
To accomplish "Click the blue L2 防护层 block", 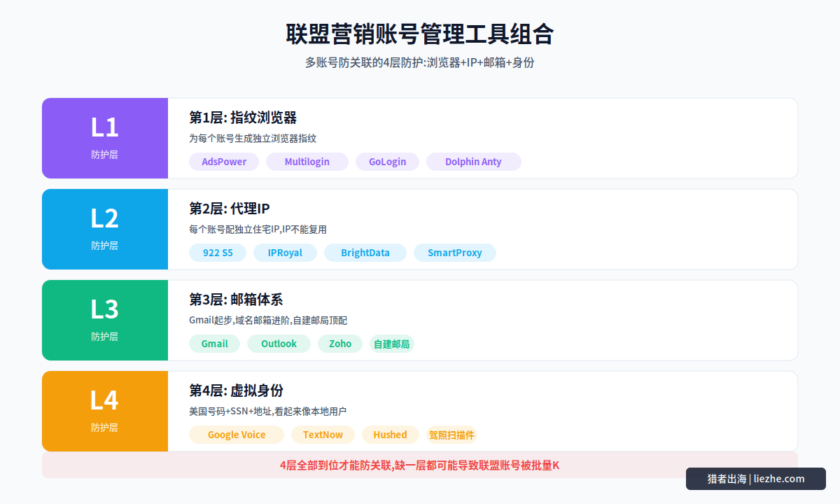I will click(105, 230).
